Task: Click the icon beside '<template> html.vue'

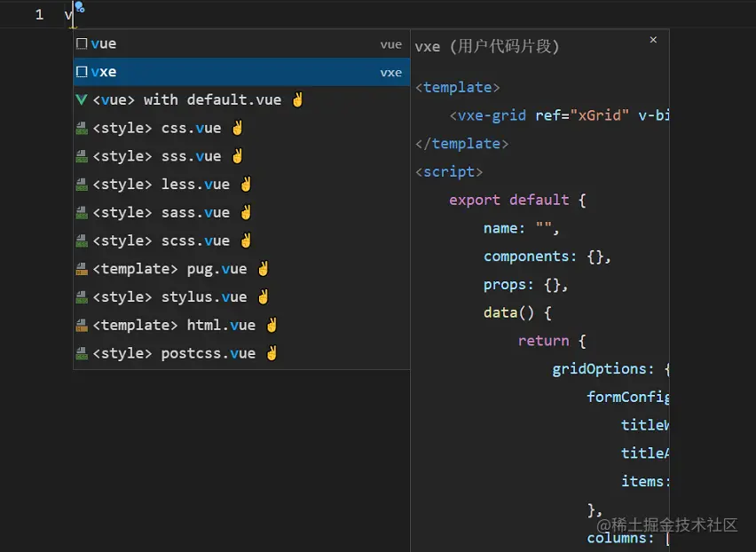Action: [x=82, y=326]
